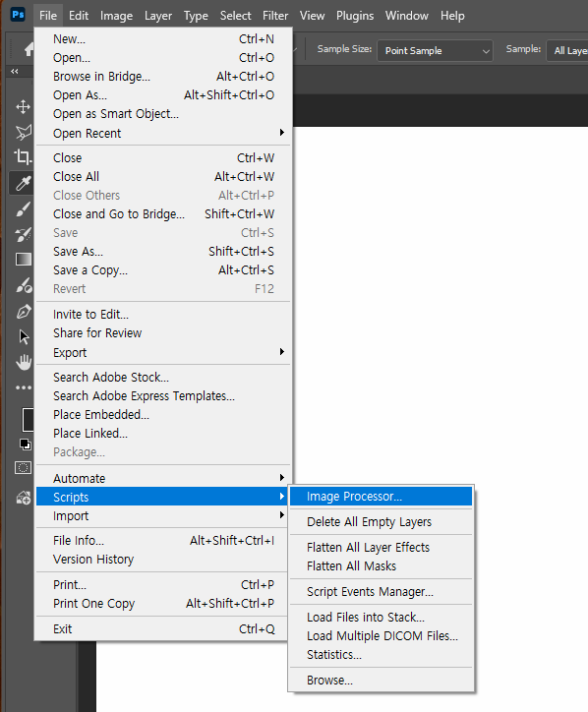This screenshot has width=588, height=712.
Task: Select the Pen tool
Action: [x=24, y=312]
